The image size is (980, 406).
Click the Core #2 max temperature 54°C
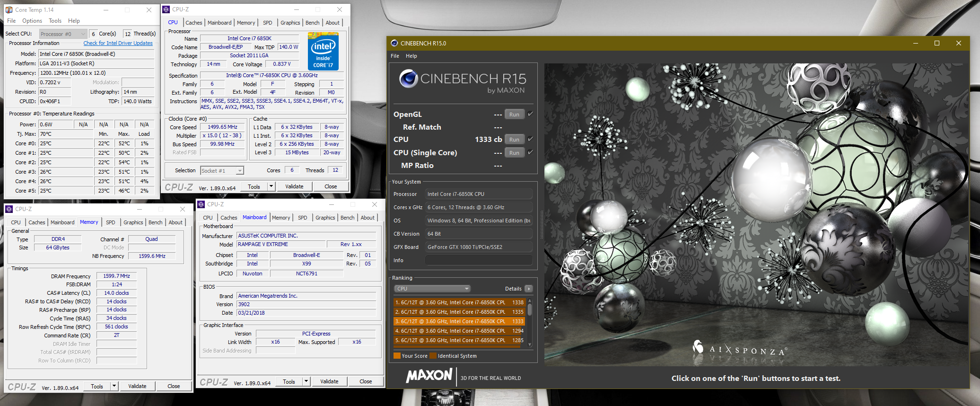124,162
